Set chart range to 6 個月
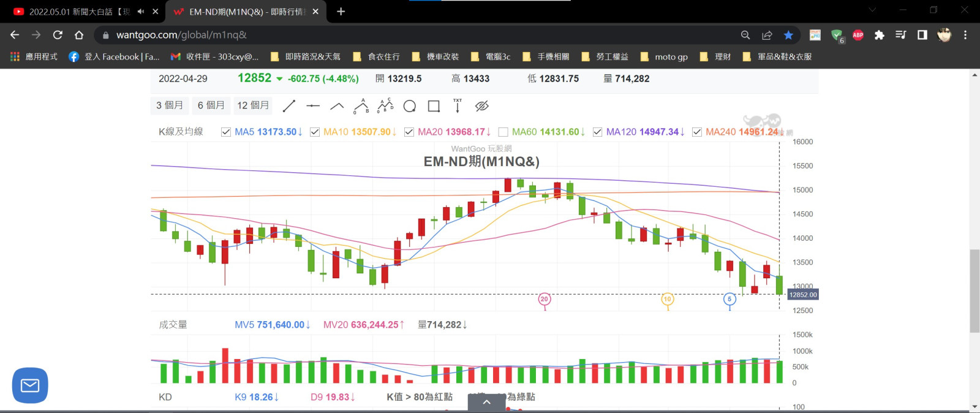Image resolution: width=980 pixels, height=413 pixels. (211, 105)
